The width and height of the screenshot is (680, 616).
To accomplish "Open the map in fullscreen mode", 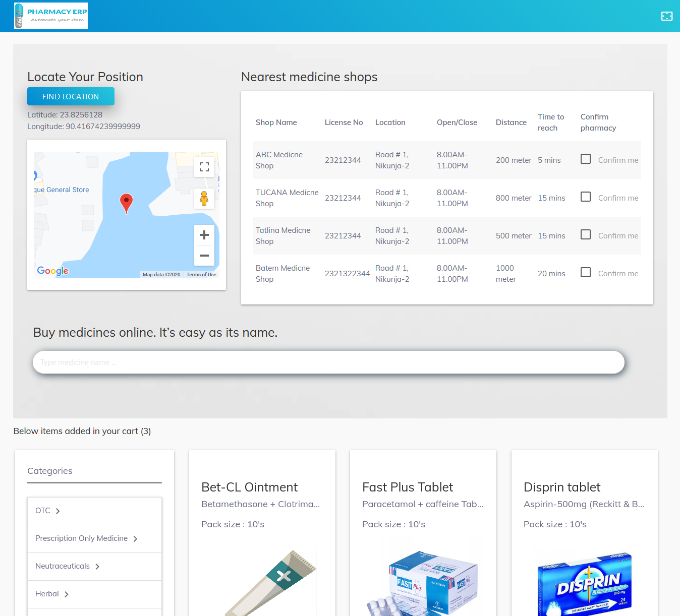I will tap(204, 167).
